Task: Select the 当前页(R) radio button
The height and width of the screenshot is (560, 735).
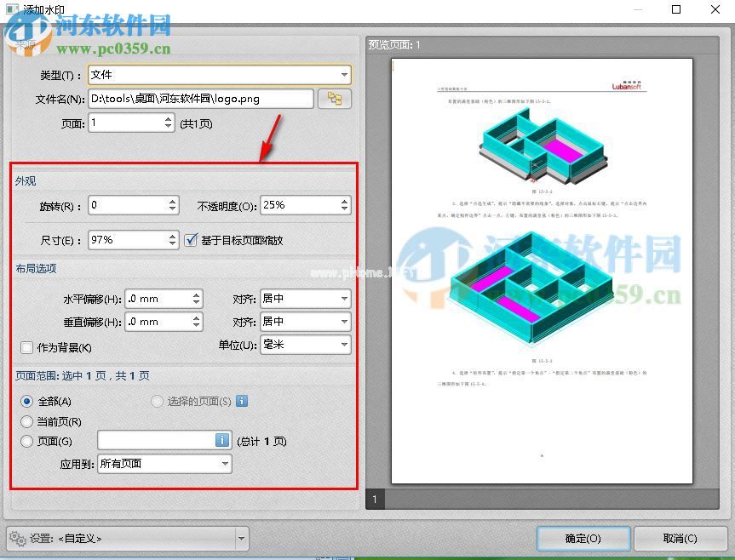Action: pos(27,421)
